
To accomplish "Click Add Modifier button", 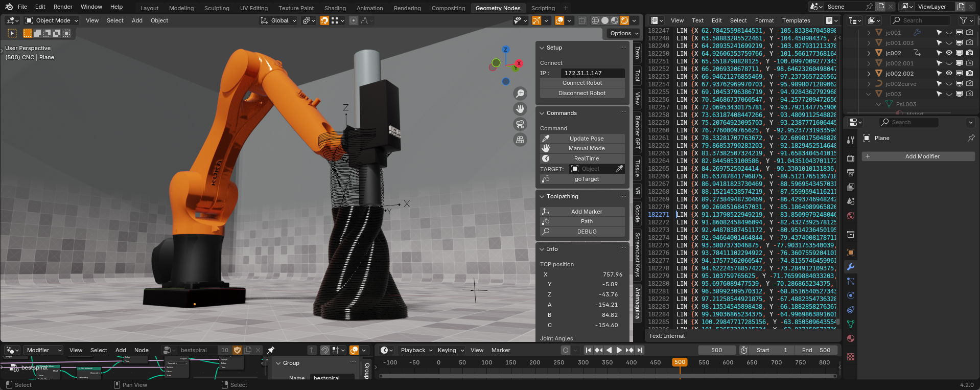I will tap(918, 156).
